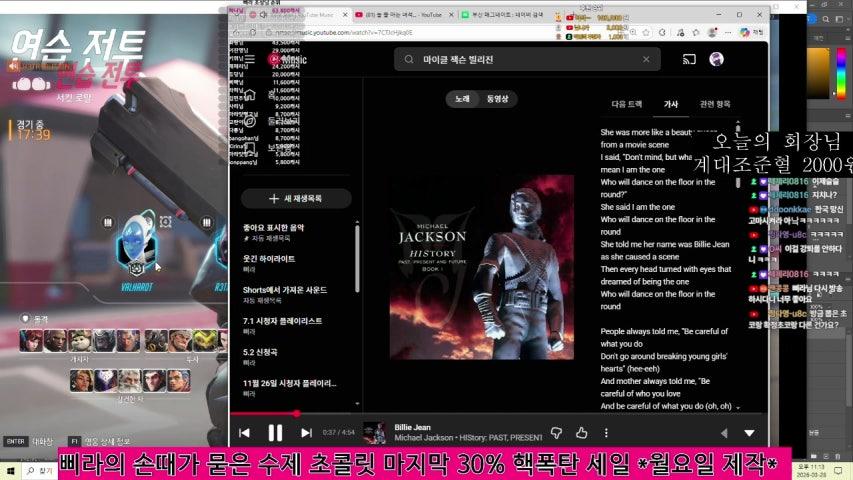This screenshot has width=853, height=480.
Task: Open the Copilot icon in the browser toolbar
Action: point(745,33)
